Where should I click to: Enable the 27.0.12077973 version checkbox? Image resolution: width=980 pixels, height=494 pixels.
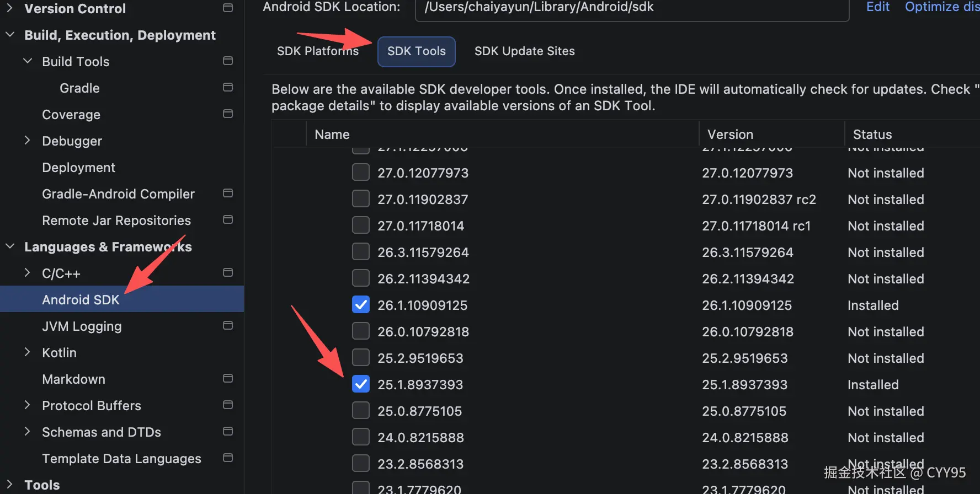[361, 173]
